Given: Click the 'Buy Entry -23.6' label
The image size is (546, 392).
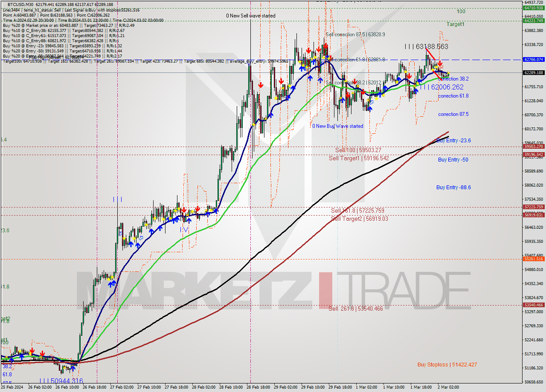Looking at the screenshot, I should [x=453, y=140].
